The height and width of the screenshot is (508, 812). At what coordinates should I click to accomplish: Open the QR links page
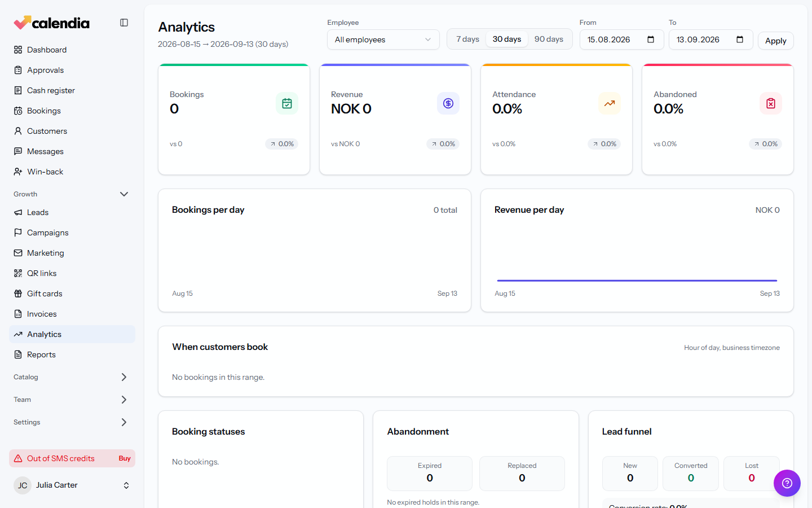click(72, 273)
